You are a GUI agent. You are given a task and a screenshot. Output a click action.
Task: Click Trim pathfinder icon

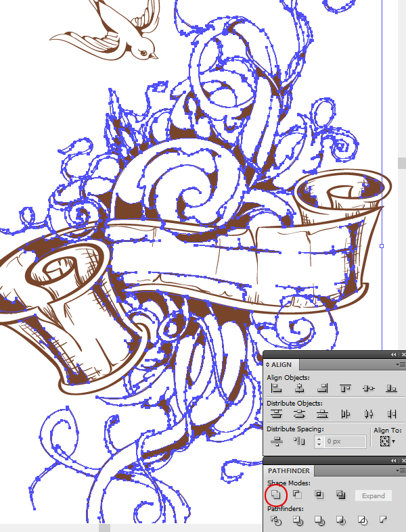298,521
